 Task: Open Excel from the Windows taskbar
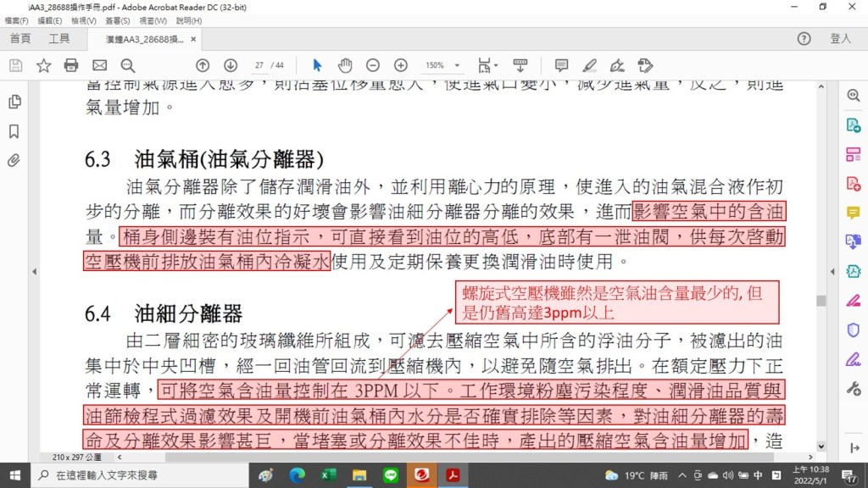pyautogui.click(x=328, y=475)
